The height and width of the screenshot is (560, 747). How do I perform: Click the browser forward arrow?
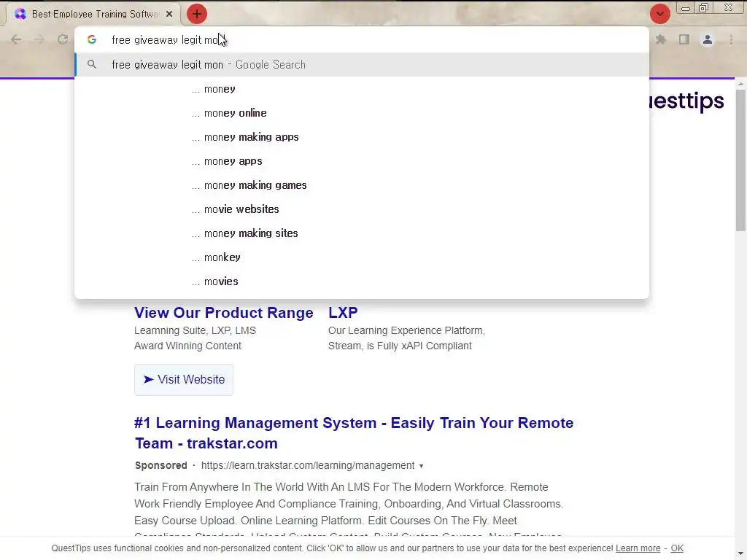[x=39, y=39]
